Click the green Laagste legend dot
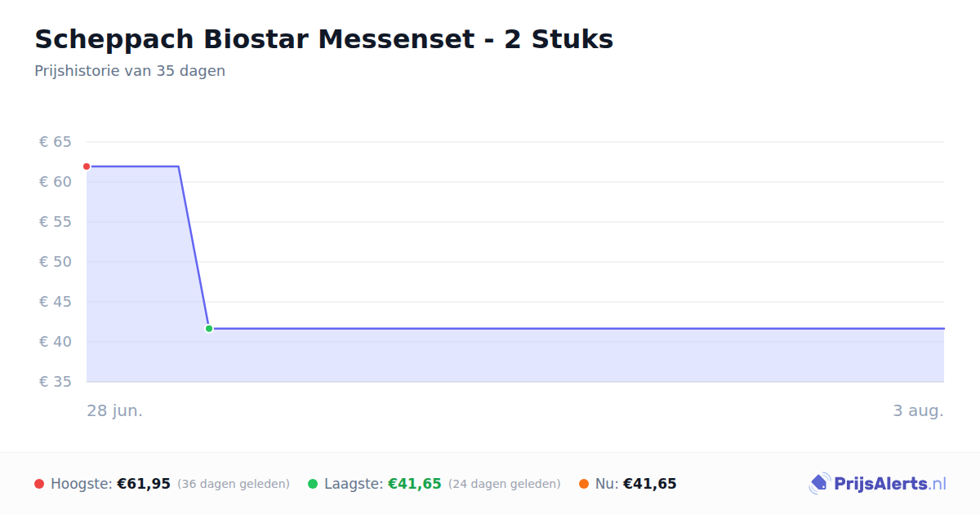Image resolution: width=980 pixels, height=514 pixels. tap(313, 484)
